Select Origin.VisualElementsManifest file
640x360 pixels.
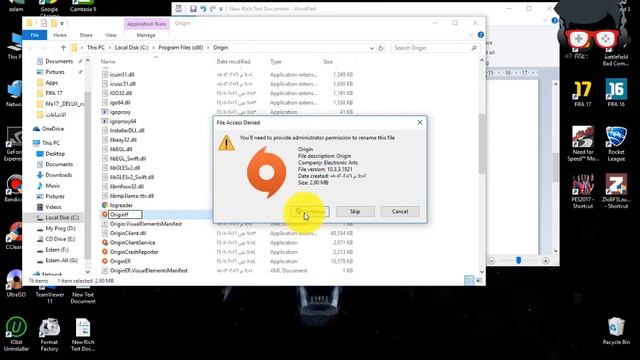146,224
